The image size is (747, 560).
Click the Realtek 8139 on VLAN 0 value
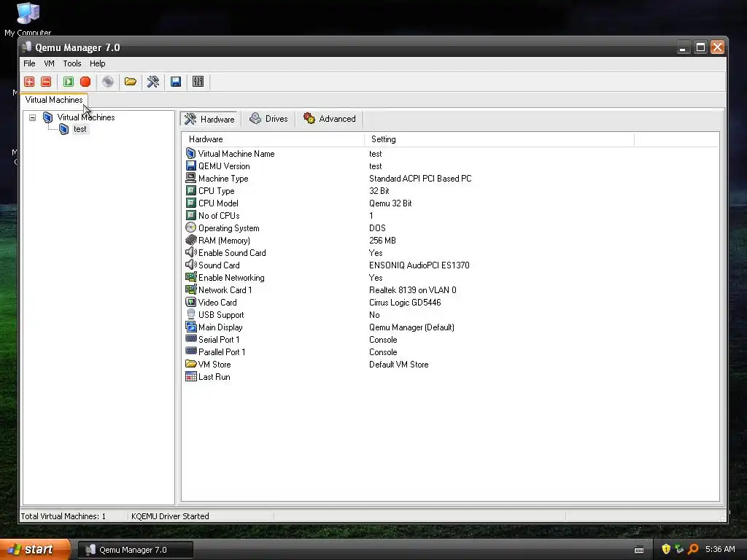click(x=413, y=290)
